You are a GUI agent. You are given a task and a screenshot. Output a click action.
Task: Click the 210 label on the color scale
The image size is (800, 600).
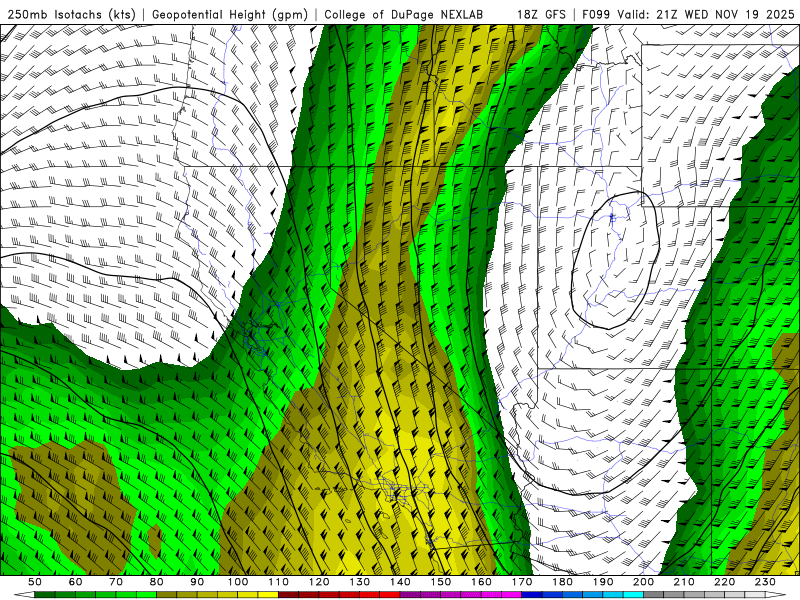coord(684,582)
